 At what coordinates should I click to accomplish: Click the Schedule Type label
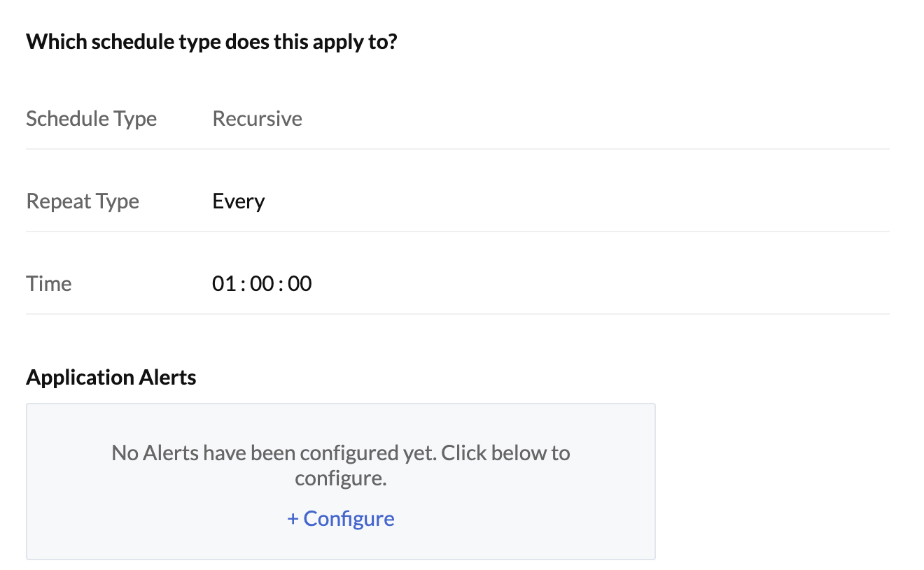91,119
